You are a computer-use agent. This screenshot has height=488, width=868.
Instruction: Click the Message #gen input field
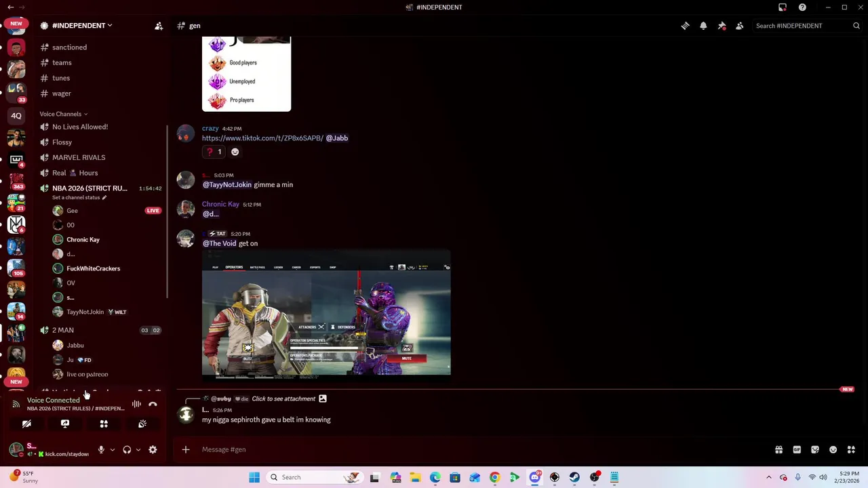click(475, 449)
